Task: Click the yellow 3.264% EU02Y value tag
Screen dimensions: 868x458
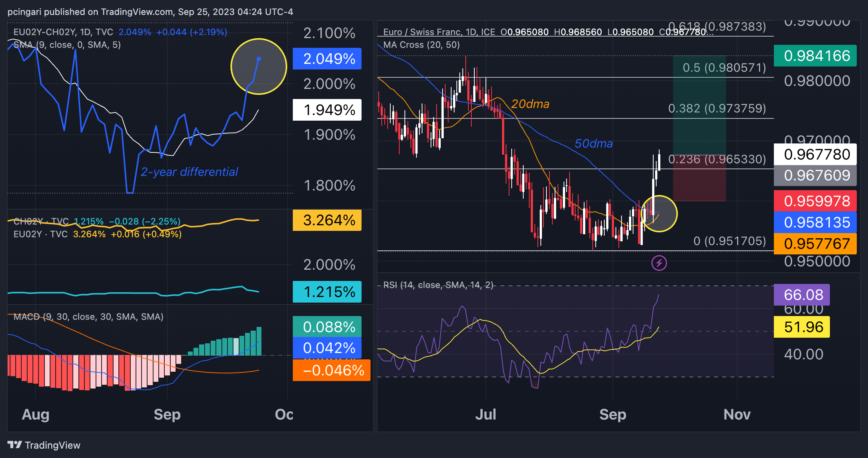Action: point(327,220)
